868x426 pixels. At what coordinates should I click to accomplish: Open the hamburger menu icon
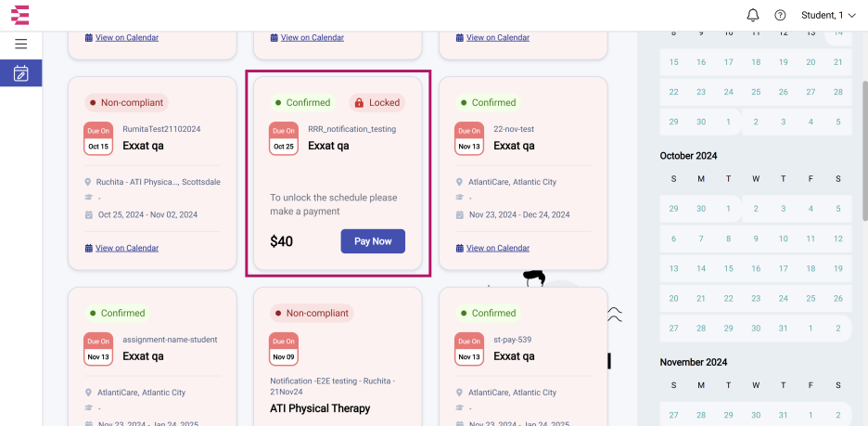tap(21, 44)
